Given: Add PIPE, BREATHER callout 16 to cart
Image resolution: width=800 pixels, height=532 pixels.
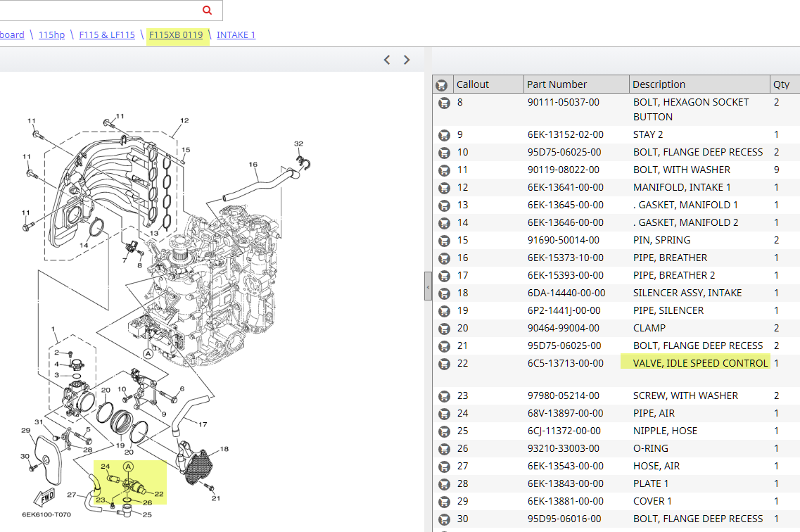Looking at the screenshot, I should tap(445, 258).
